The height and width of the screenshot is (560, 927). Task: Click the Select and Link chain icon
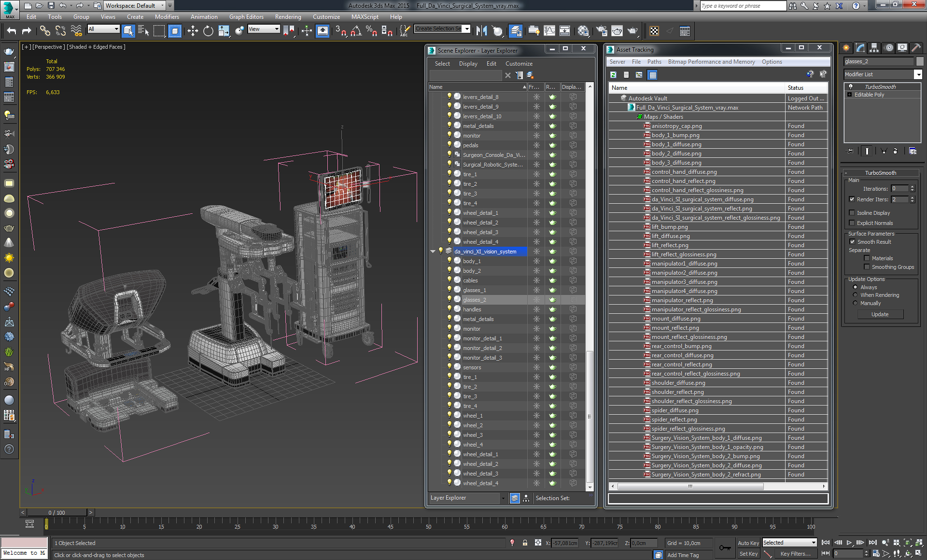[x=44, y=31]
